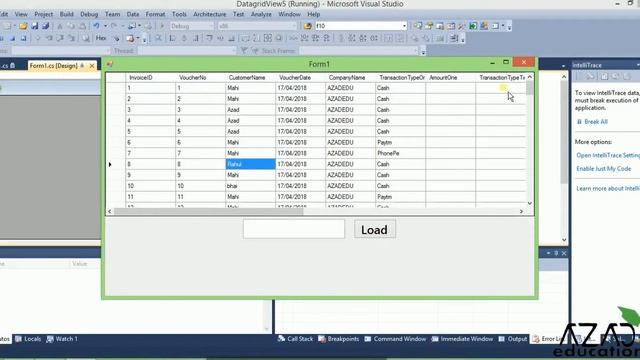Click the save icon in IntelliTrace toolbar

(x=604, y=76)
